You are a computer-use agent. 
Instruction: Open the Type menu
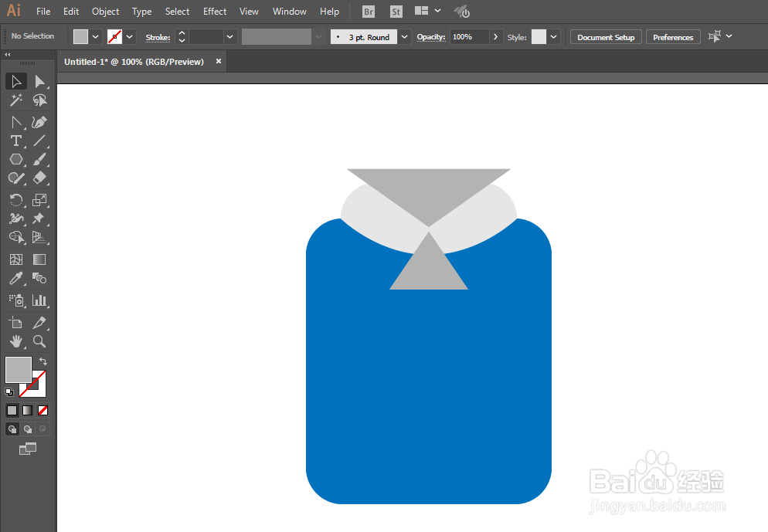click(141, 12)
